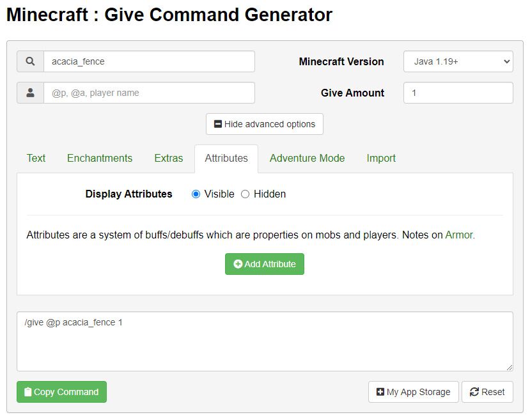The width and height of the screenshot is (530, 420).
Task: Follow the Armor notes link
Action: click(x=459, y=235)
